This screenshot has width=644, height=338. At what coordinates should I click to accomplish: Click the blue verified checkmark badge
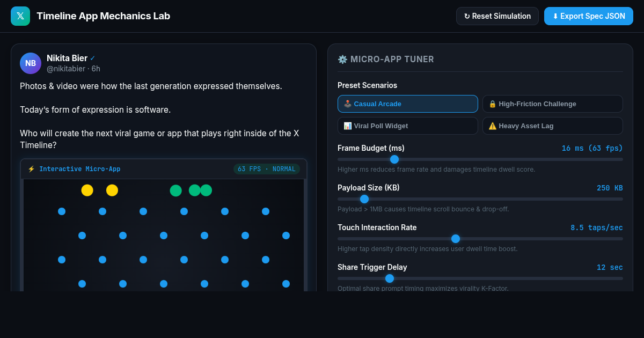point(92,58)
